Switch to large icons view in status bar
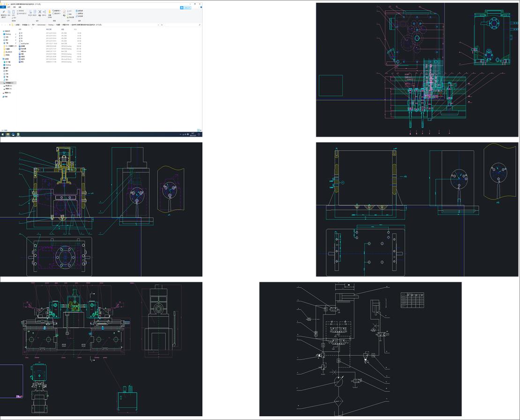520x420 pixels. 201,130
